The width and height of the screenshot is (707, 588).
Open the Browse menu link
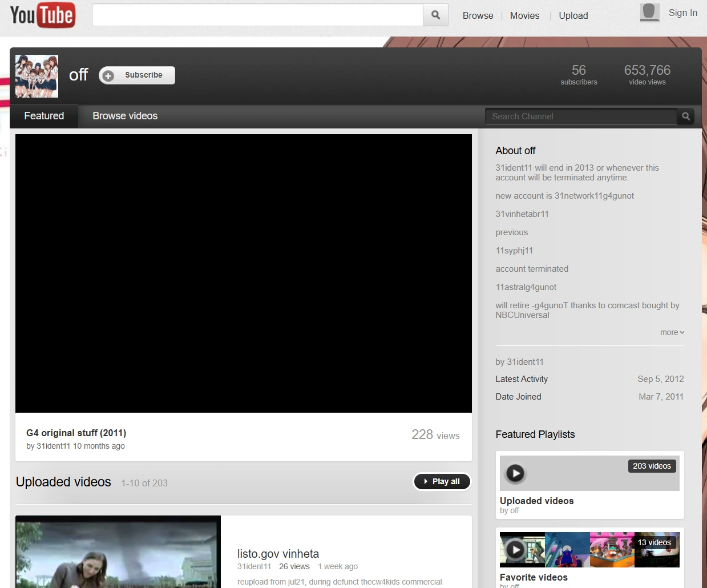coord(478,15)
